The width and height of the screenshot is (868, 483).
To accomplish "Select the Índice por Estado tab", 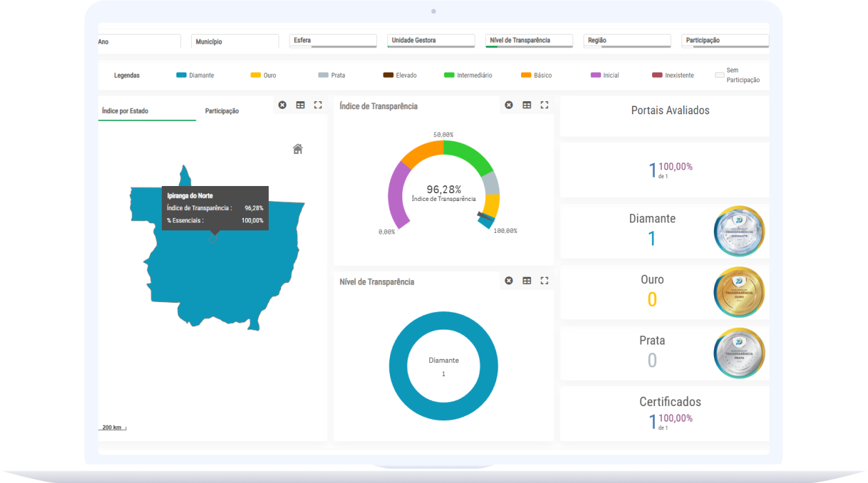I will tap(125, 111).
